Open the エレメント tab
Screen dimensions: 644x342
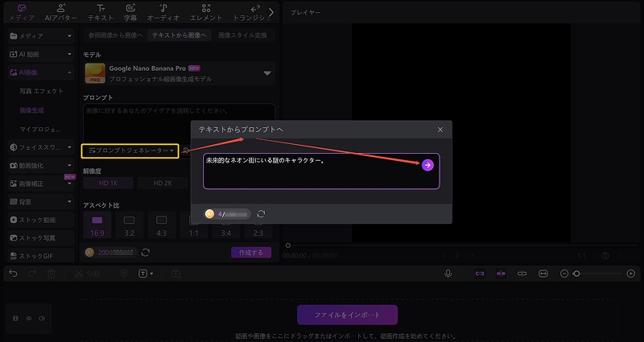click(x=206, y=12)
